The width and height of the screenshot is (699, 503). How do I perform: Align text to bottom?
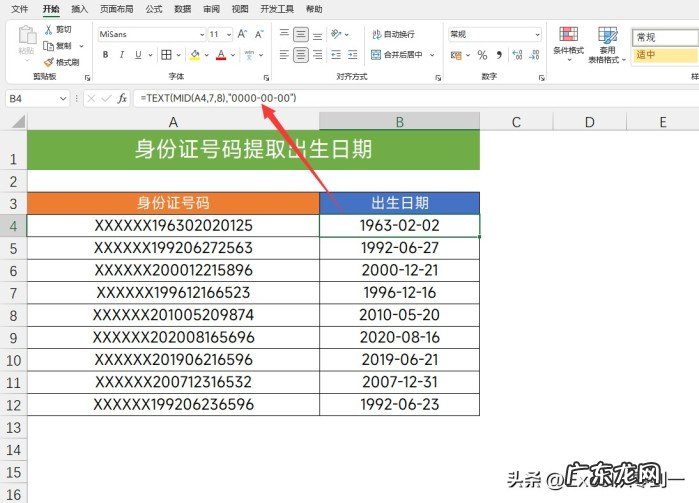(317, 35)
